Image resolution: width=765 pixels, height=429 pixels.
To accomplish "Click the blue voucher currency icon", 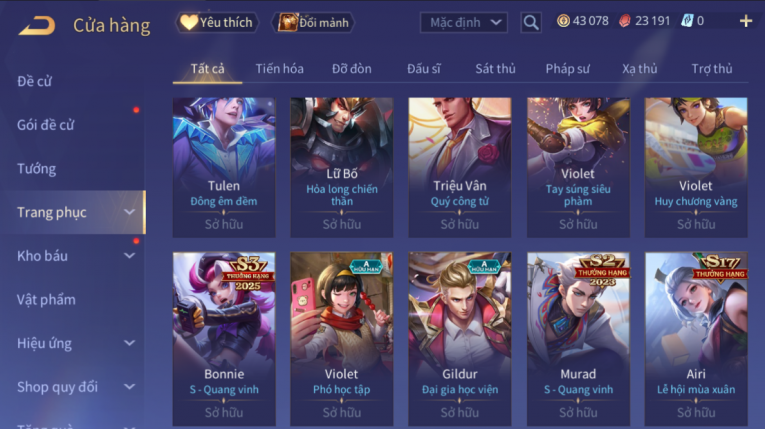I will click(687, 21).
